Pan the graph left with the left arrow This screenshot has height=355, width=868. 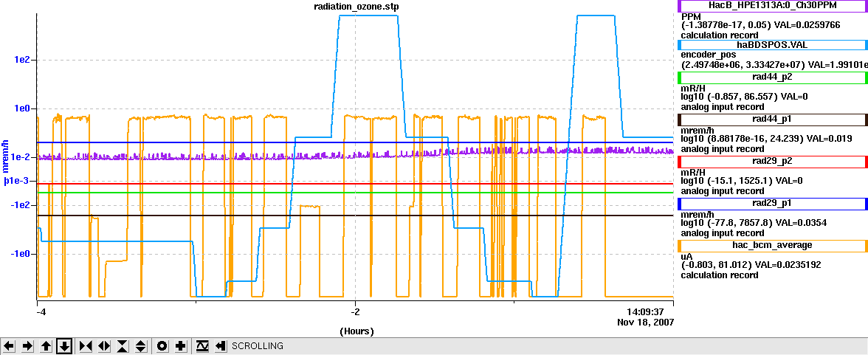click(x=9, y=346)
